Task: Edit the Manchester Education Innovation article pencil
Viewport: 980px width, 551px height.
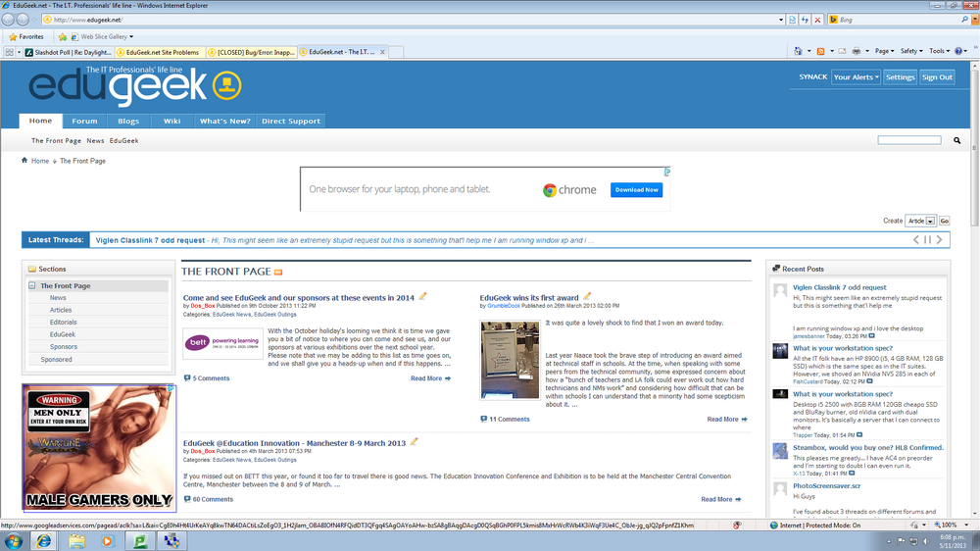Action: [414, 441]
